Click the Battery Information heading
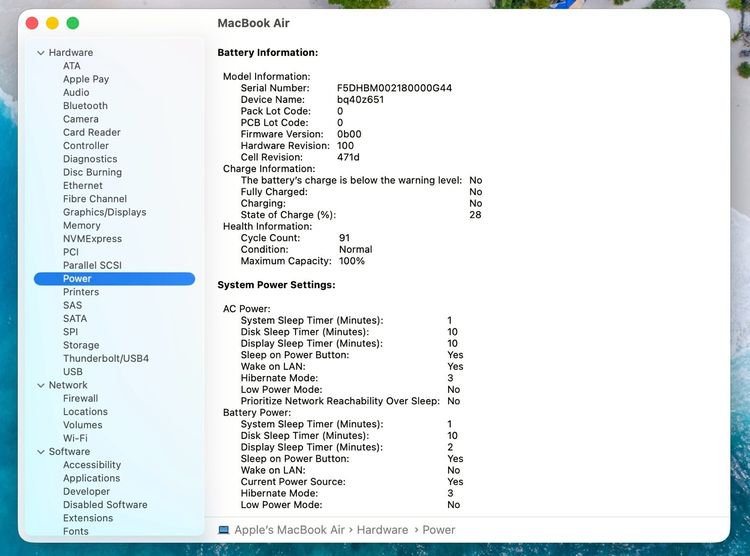The height and width of the screenshot is (556, 750). point(268,53)
